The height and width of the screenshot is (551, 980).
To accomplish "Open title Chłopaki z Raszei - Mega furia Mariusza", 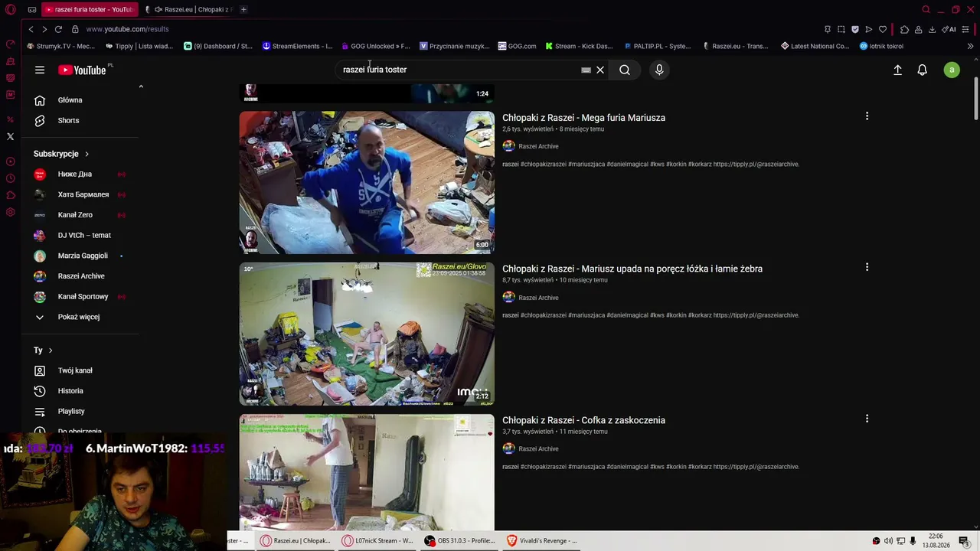I will click(583, 118).
